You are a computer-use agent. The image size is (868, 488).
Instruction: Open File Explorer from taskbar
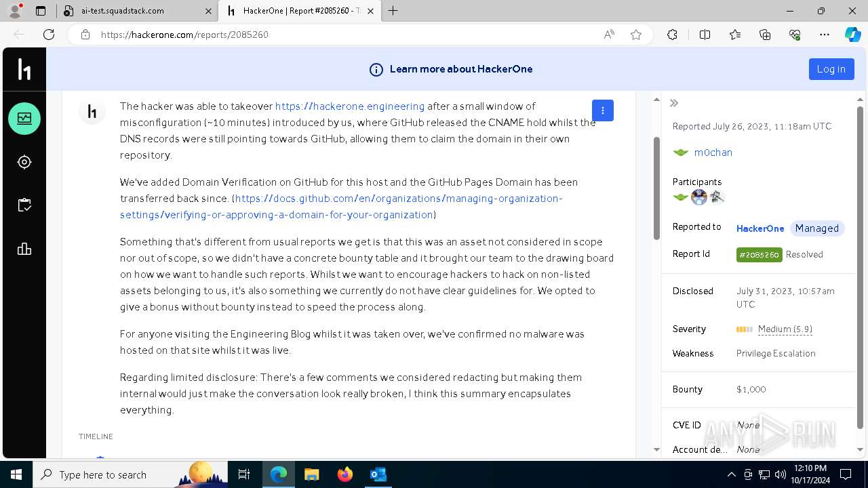pyautogui.click(x=311, y=474)
